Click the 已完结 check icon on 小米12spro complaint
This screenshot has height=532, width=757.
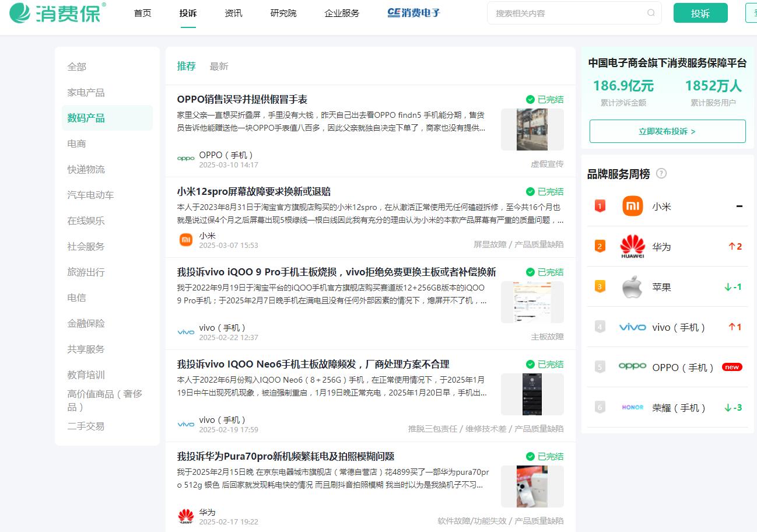tap(530, 191)
